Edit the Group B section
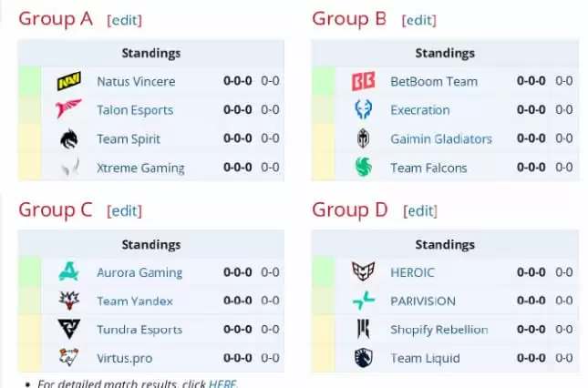 tap(418, 20)
